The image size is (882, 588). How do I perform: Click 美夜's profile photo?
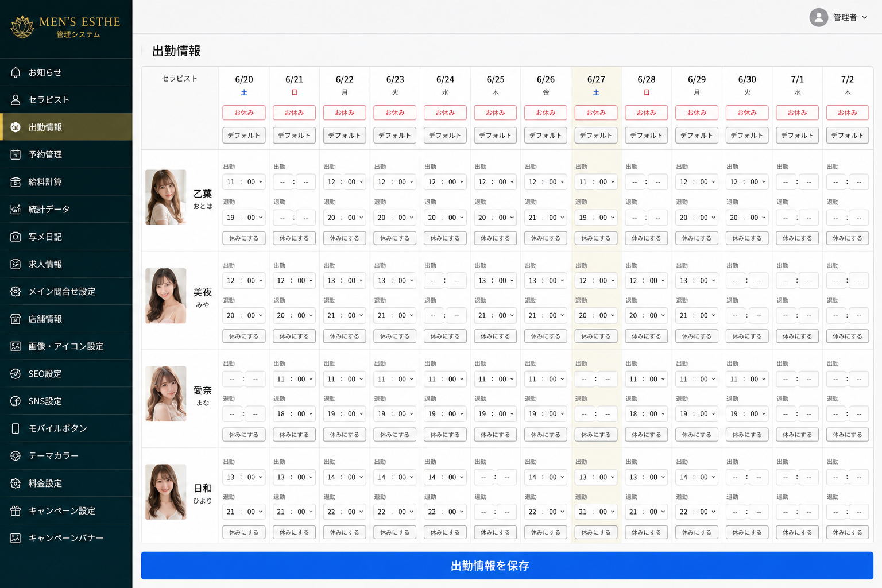(x=166, y=296)
